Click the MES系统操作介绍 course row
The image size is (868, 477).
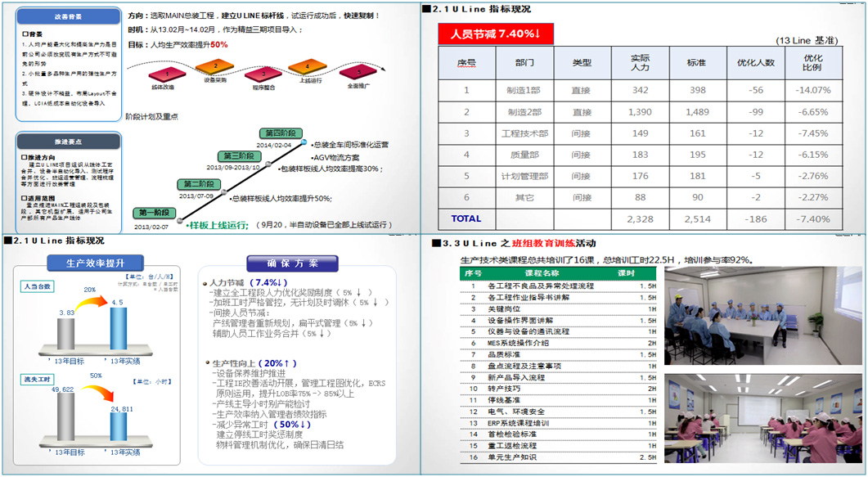(558, 343)
